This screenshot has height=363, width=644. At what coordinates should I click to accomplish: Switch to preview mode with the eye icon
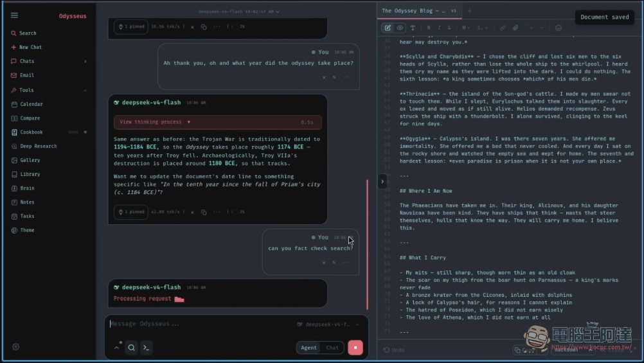tap(400, 28)
